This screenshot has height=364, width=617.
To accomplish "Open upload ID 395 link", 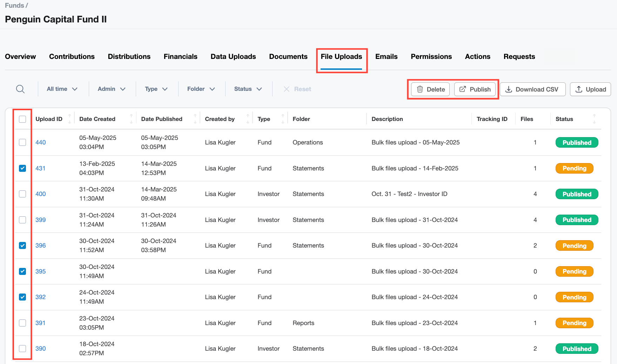I will (x=41, y=271).
